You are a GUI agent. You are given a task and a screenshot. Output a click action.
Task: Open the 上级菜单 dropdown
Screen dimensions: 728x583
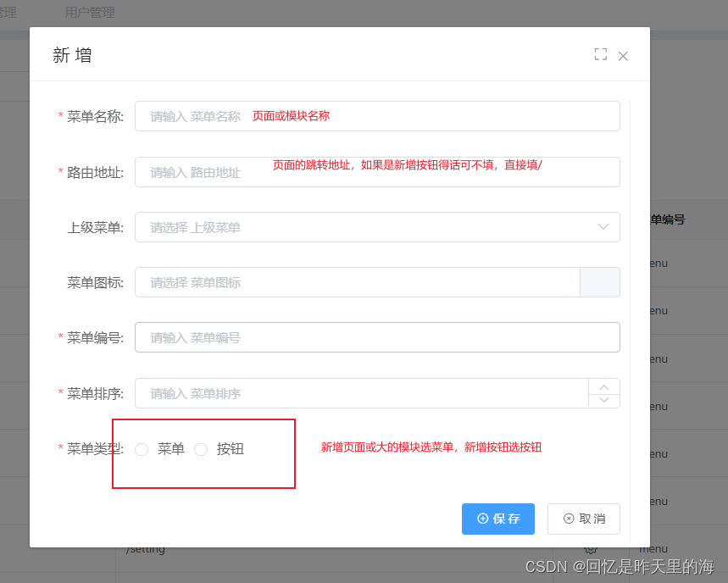pos(377,227)
